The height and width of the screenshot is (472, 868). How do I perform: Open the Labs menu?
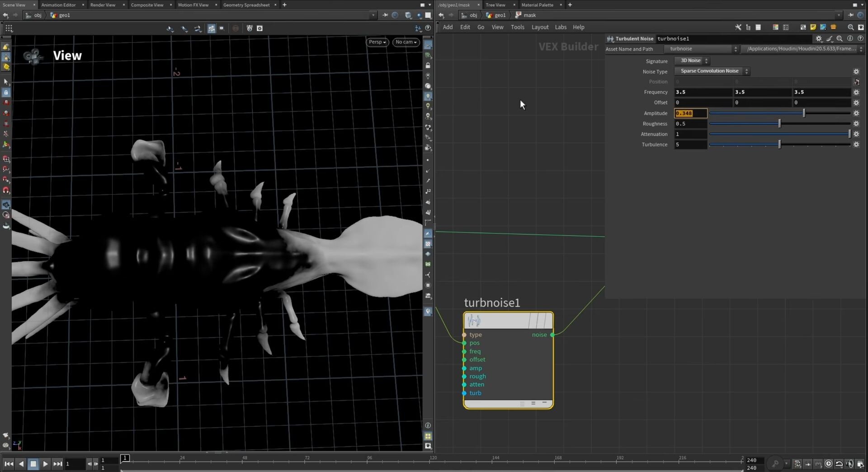560,27
